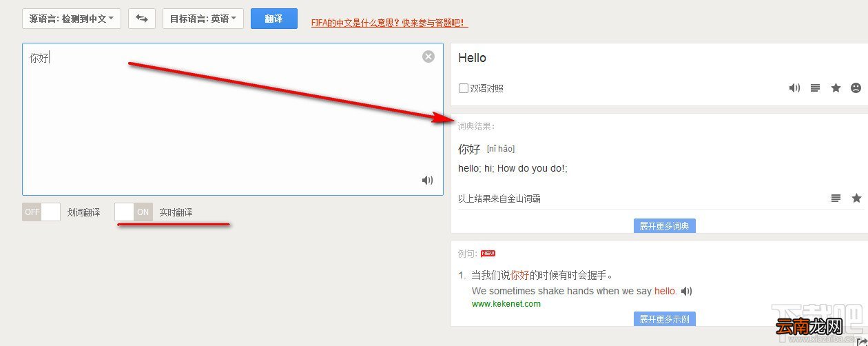Expand more dictionaries with 展开更多词典
This screenshot has width=868, height=346.
665,226
